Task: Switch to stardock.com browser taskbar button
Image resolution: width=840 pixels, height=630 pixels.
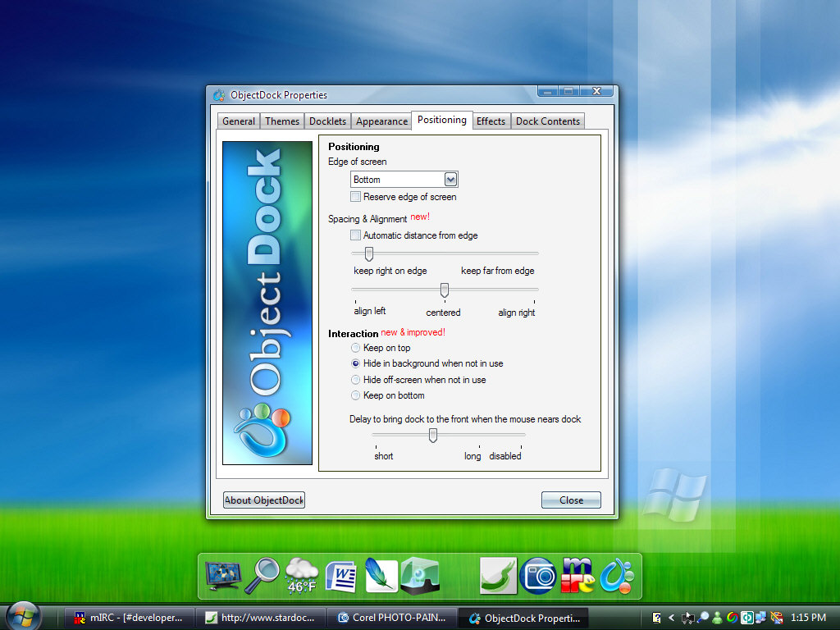Action: 260,618
